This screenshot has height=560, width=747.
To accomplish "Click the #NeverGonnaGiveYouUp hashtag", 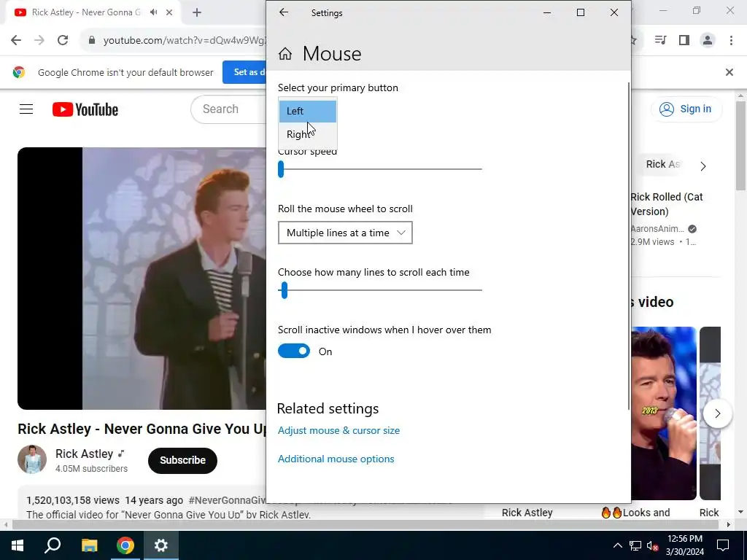I will pyautogui.click(x=228, y=500).
